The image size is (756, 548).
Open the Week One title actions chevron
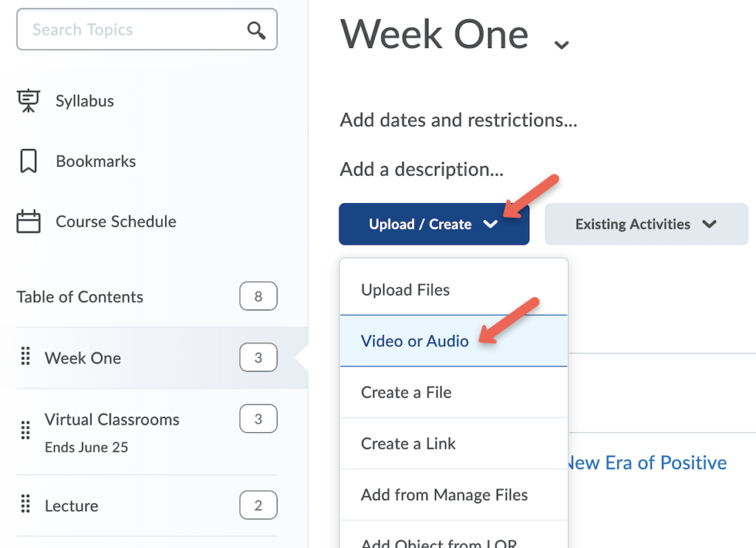pos(561,44)
